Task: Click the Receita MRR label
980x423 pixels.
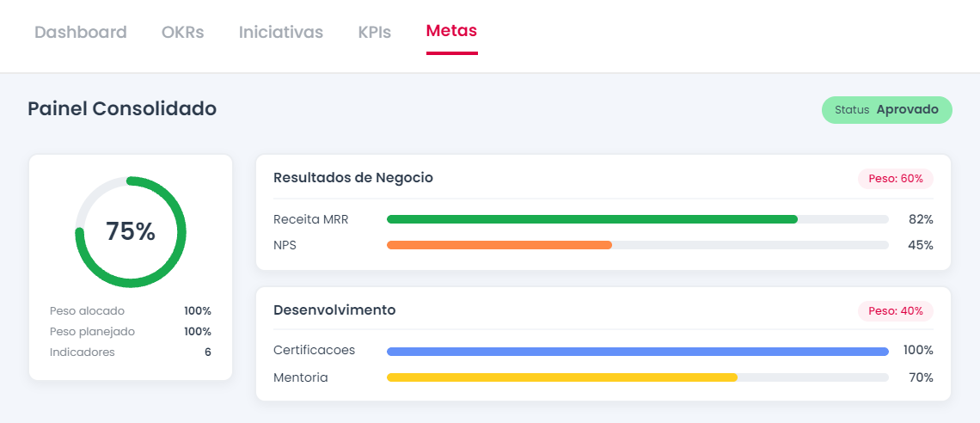Action: (310, 219)
